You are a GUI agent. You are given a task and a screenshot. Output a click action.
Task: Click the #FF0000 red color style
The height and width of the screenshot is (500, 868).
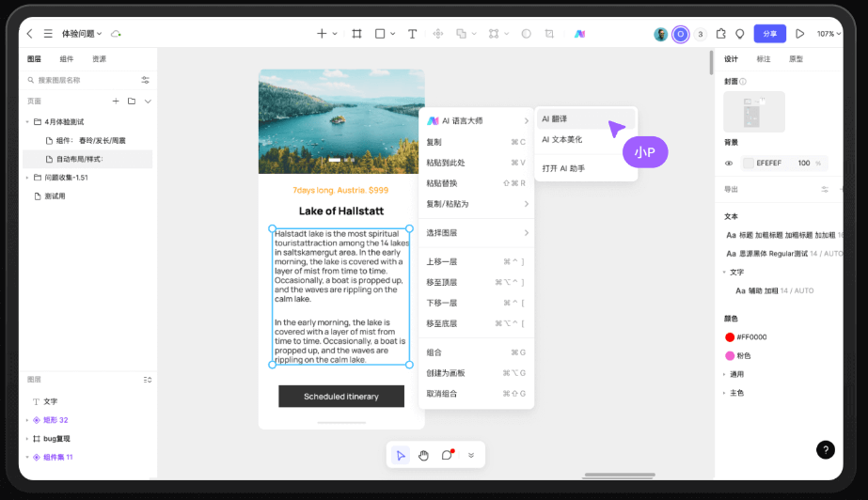(746, 336)
